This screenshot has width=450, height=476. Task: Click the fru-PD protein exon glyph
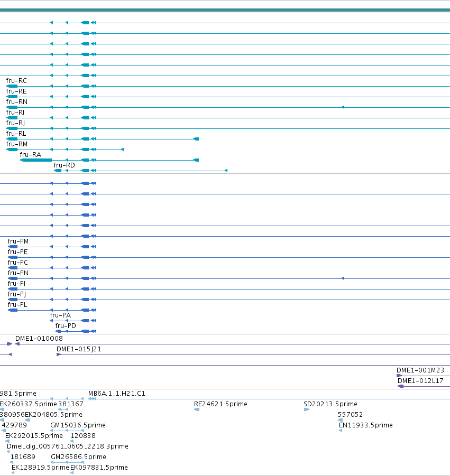[58, 331]
